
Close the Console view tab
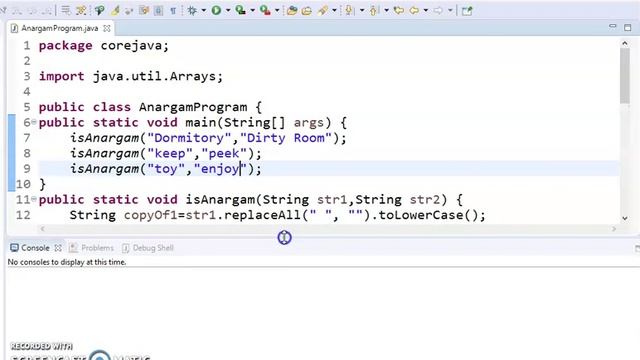(x=58, y=248)
